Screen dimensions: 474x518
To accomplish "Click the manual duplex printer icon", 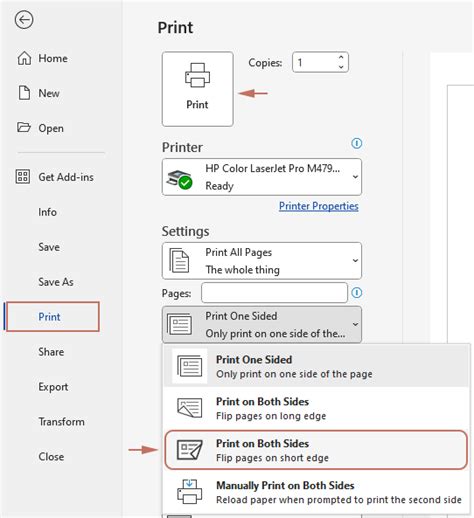I will pos(189,492).
